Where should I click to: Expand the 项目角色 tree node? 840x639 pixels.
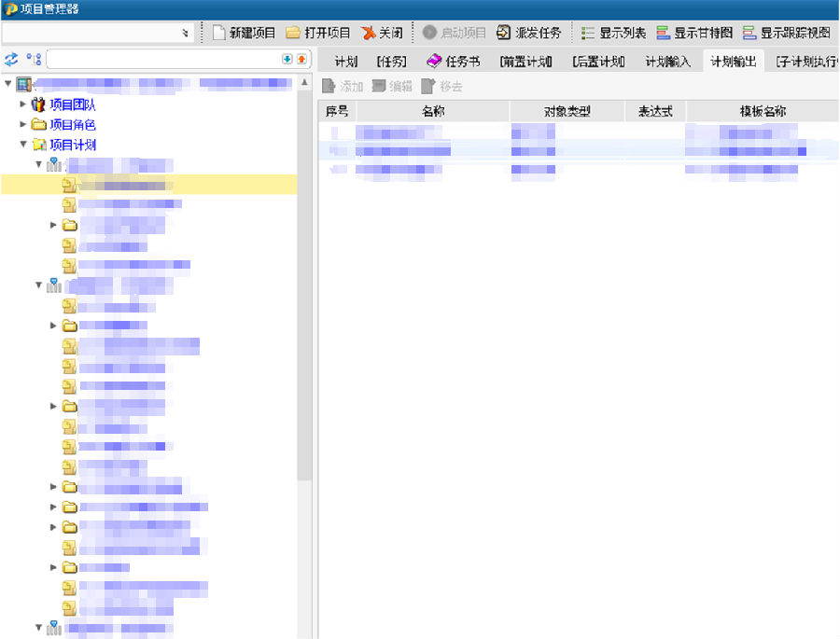point(22,124)
